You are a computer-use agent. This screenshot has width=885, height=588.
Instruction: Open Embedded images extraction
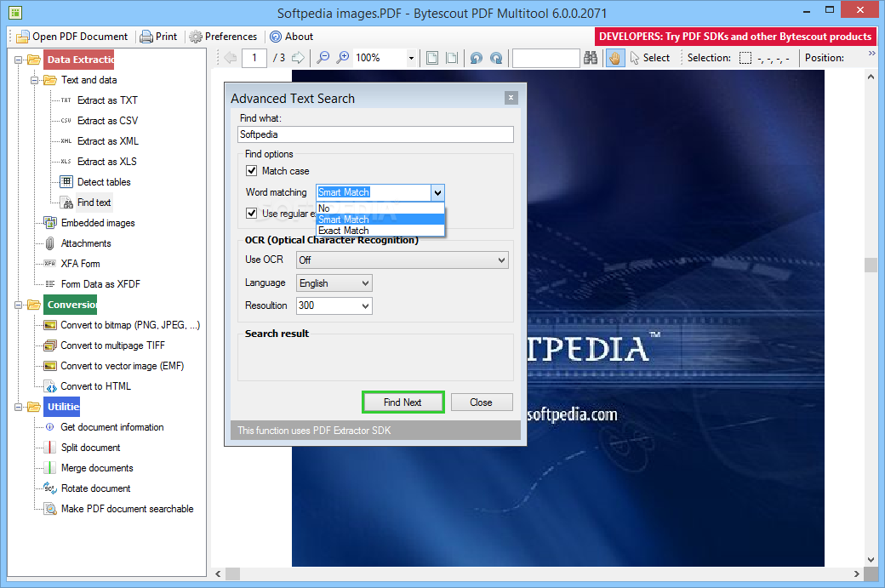tap(98, 223)
